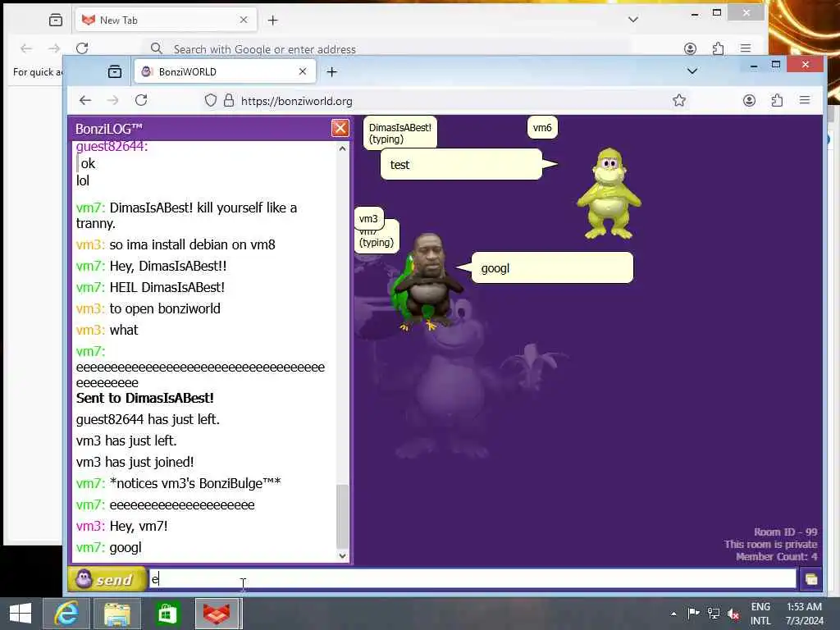
Task: Click the vm3 name tag
Action: tap(368, 218)
